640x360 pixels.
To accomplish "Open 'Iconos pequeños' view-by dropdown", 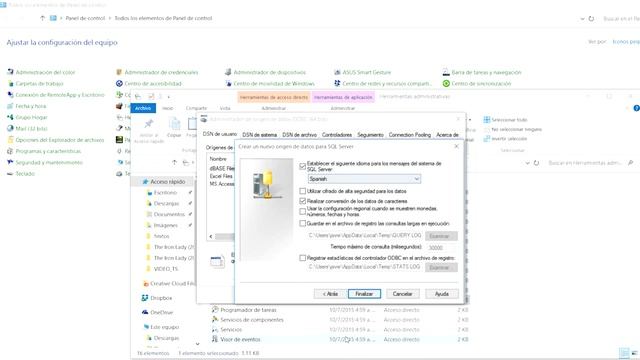I will 626,42.
